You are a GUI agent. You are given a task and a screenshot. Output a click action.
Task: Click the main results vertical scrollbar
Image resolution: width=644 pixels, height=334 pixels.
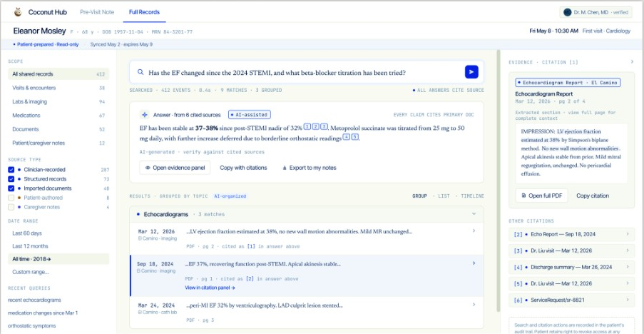(x=499, y=181)
